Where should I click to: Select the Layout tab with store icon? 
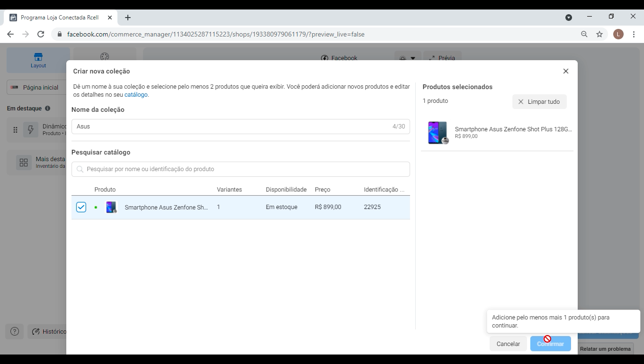pyautogui.click(x=38, y=60)
